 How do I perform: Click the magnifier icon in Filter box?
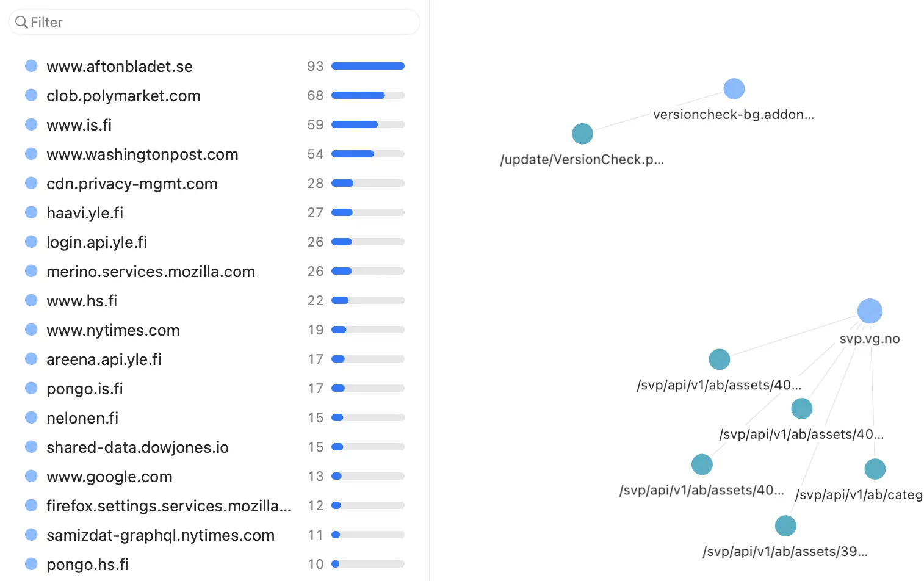point(21,22)
